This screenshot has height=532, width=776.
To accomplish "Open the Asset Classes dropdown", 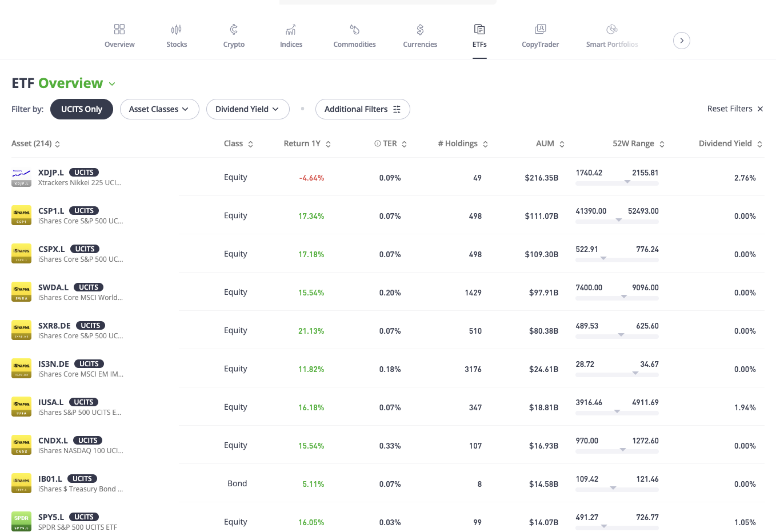I will (x=159, y=109).
